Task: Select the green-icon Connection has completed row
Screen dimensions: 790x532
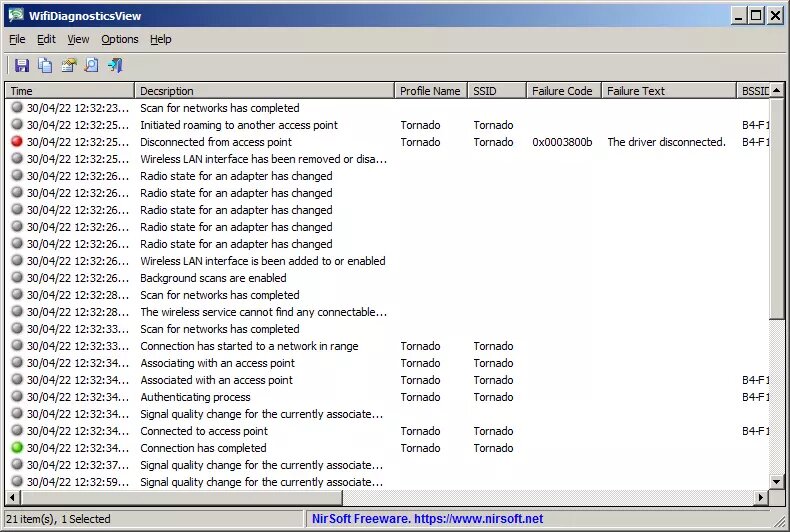Action: pyautogui.click(x=203, y=448)
